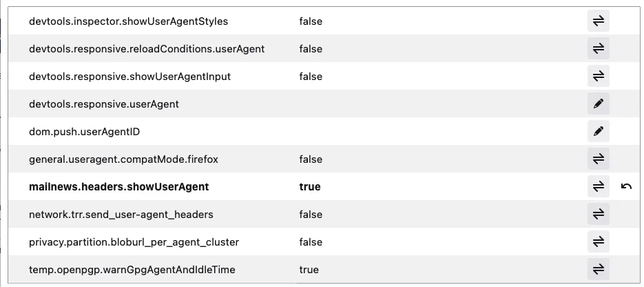Screen dimensions: 644x287
Task: Edit devtools.responsive.userAgent with pencil icon
Action: (599, 103)
